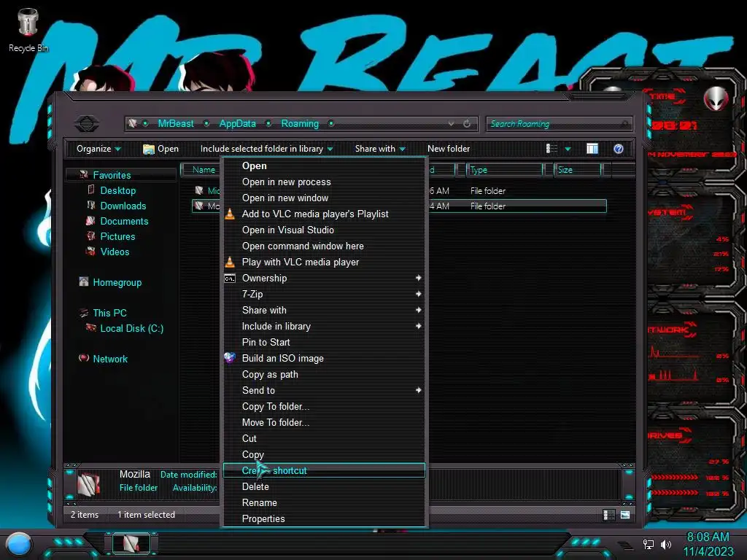Viewport: 747px width, 560px height.
Task: Click the New folder toolbar button
Action: tap(449, 149)
